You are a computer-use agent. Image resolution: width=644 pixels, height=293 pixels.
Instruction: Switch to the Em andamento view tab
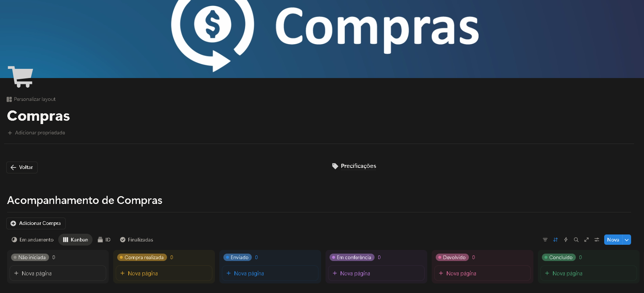coord(32,240)
